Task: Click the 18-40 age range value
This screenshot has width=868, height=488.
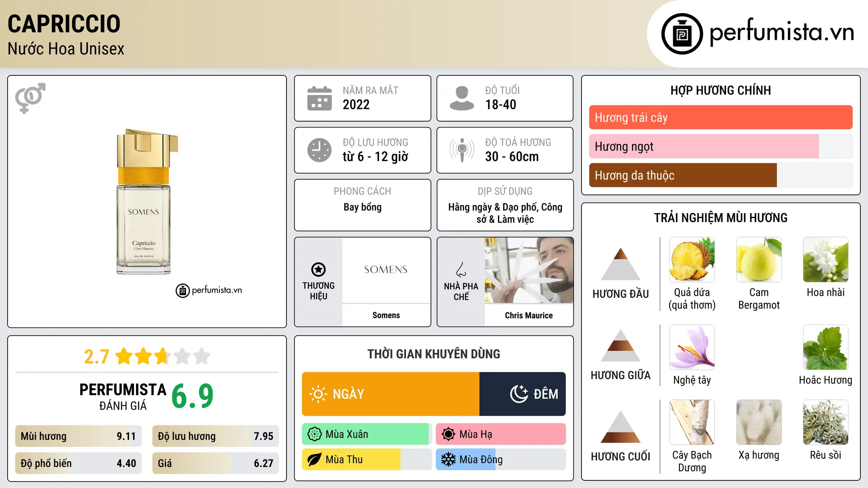Action: click(x=501, y=105)
